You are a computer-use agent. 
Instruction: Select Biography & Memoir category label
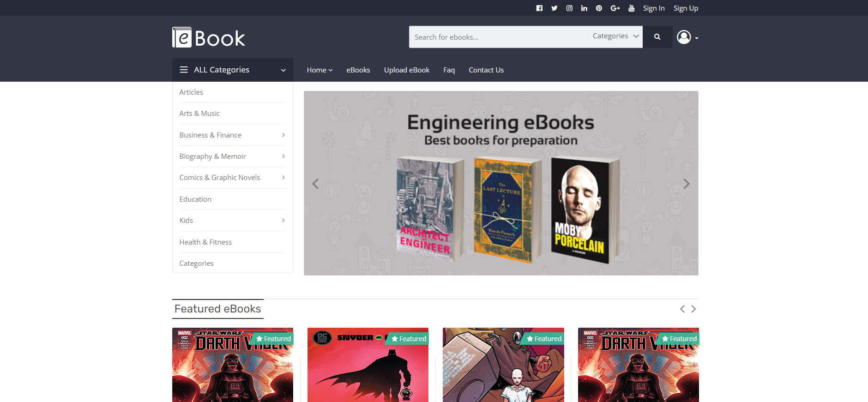(212, 156)
